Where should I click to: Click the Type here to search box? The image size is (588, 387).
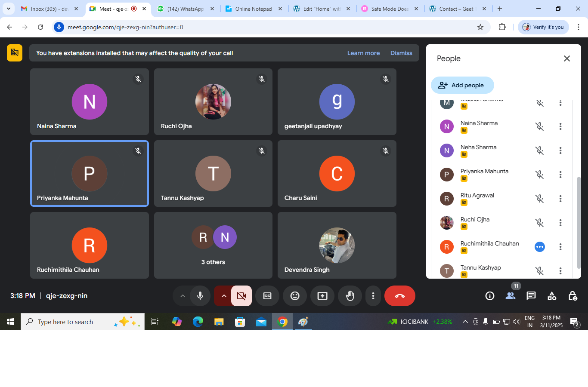(83, 322)
